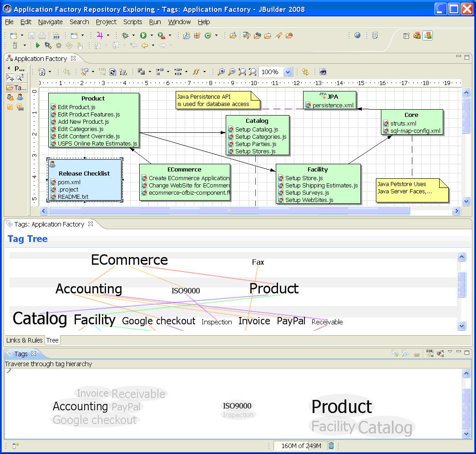
Task: Click the green play Resume script icon
Action: point(37,45)
